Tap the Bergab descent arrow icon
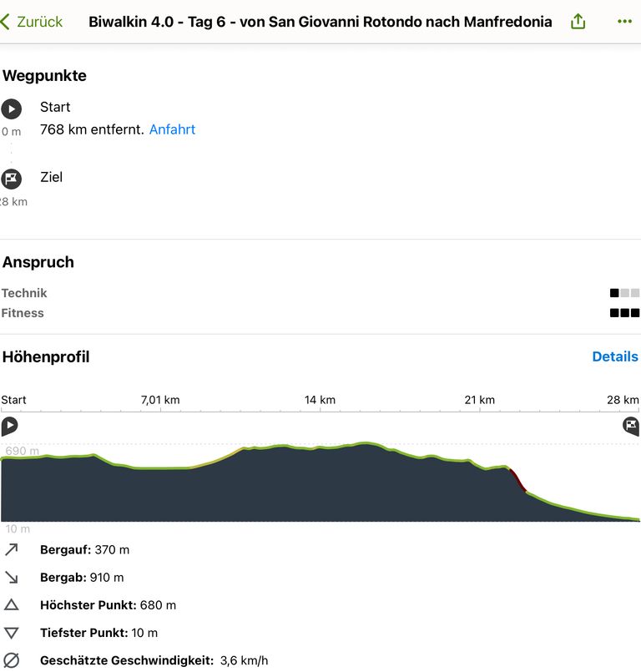This screenshot has width=641, height=672. [12, 578]
